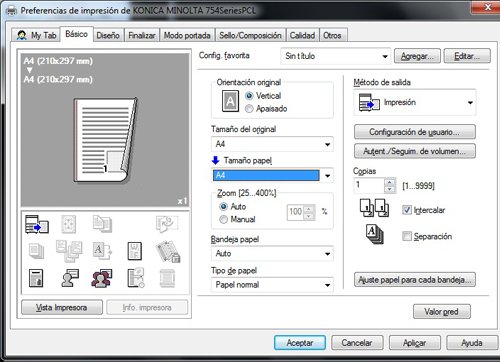Image resolution: width=500 pixels, height=362 pixels.
Task: Click the Agregar... button
Action: click(417, 56)
